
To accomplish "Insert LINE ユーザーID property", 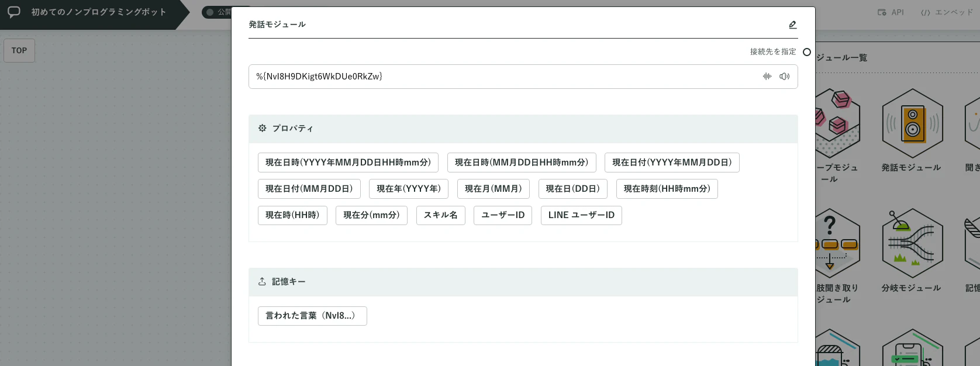I will point(581,215).
